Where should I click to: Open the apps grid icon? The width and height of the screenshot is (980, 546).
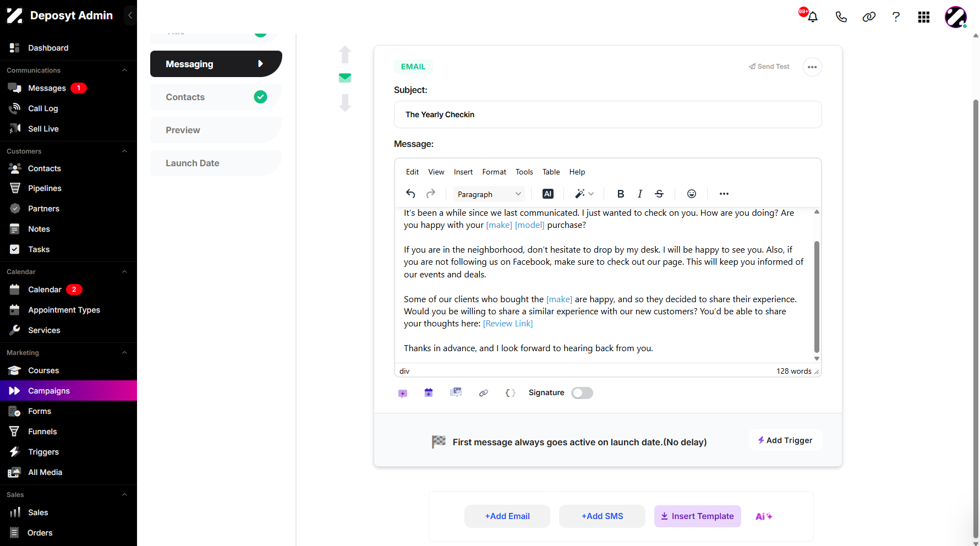pyautogui.click(x=924, y=17)
